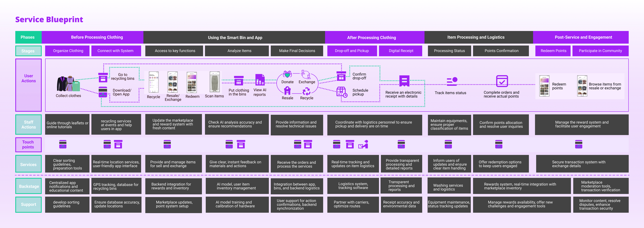Click the Redeem points phone screenshot
The width and height of the screenshot is (644, 228).
(544, 86)
